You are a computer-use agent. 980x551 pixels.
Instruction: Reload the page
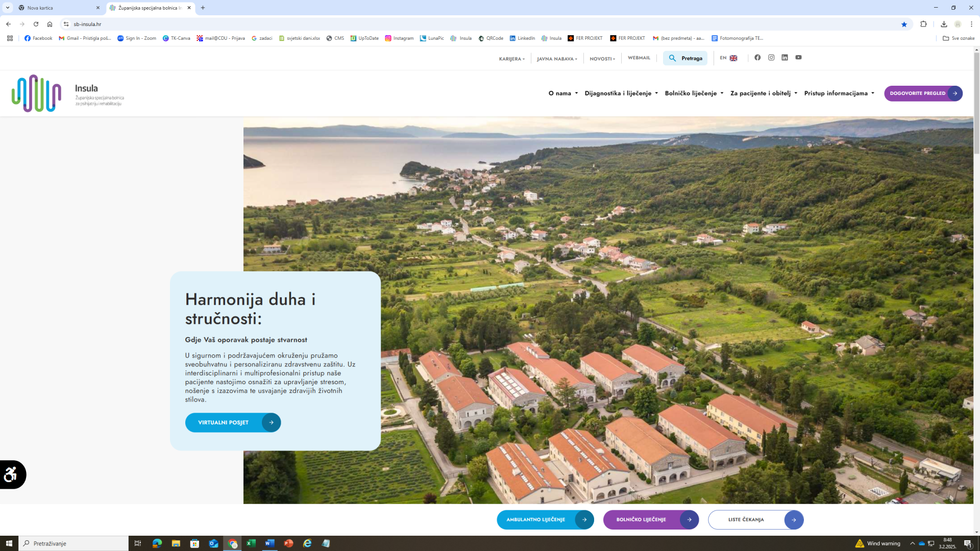tap(36, 24)
